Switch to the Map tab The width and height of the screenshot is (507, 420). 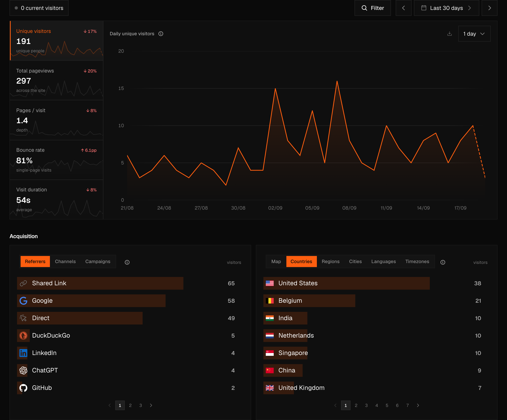pos(276,261)
